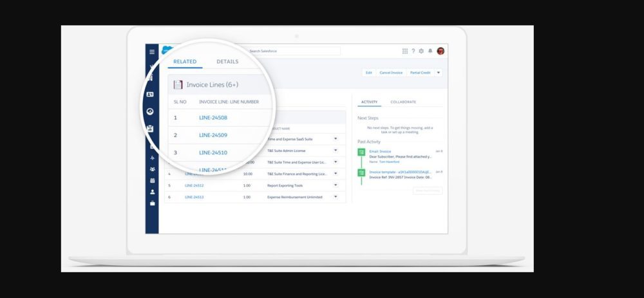Switch to the Details tab

pos(227,62)
